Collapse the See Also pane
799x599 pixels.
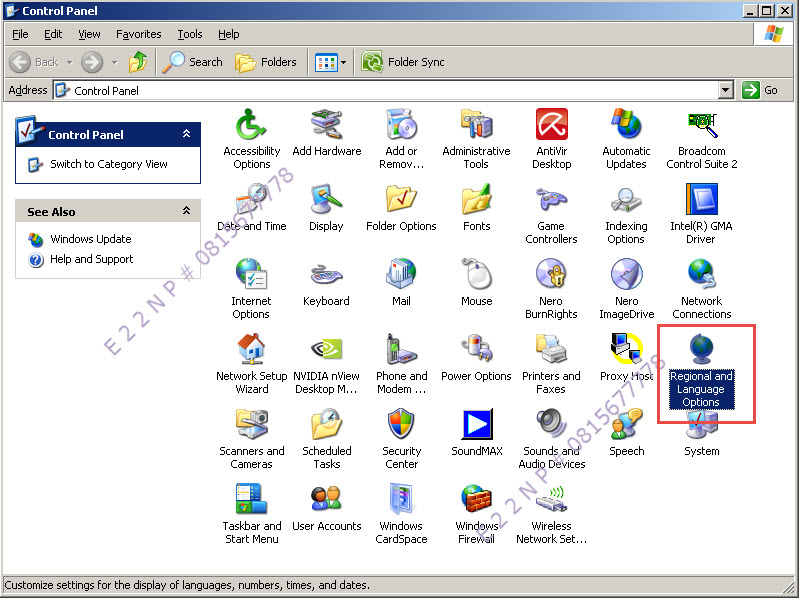(187, 210)
